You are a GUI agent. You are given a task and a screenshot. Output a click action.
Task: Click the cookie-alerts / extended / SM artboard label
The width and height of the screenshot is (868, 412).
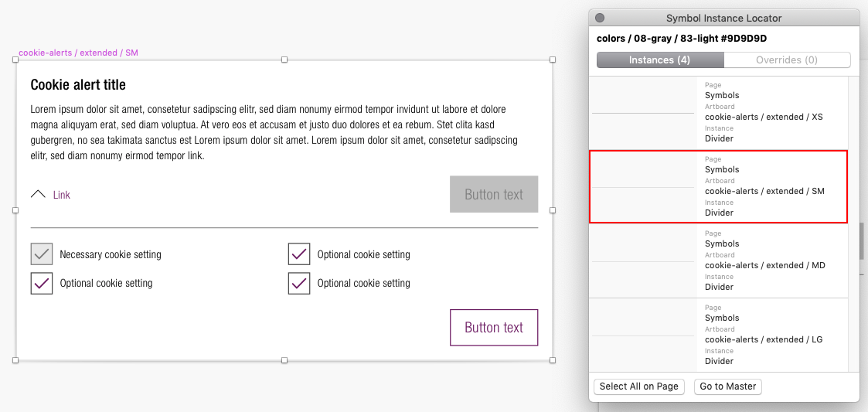coord(78,53)
